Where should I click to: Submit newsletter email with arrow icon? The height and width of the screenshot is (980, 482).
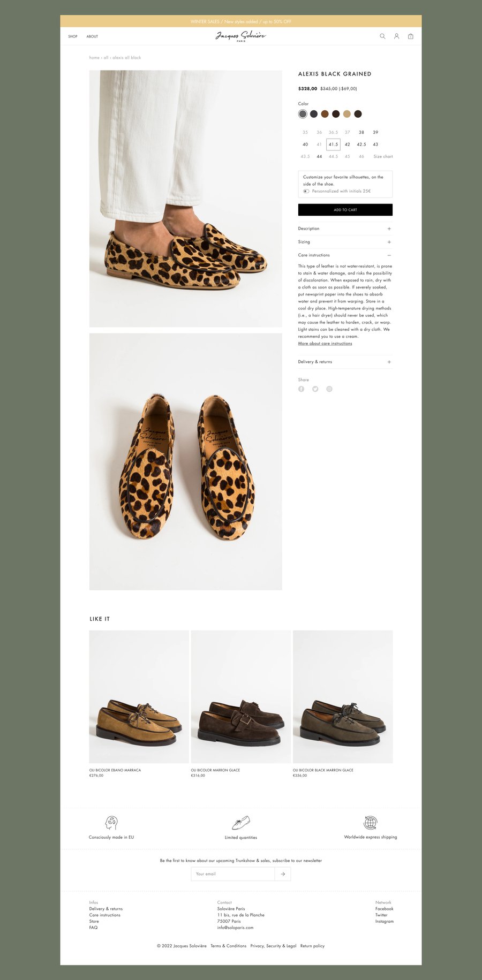point(283,874)
